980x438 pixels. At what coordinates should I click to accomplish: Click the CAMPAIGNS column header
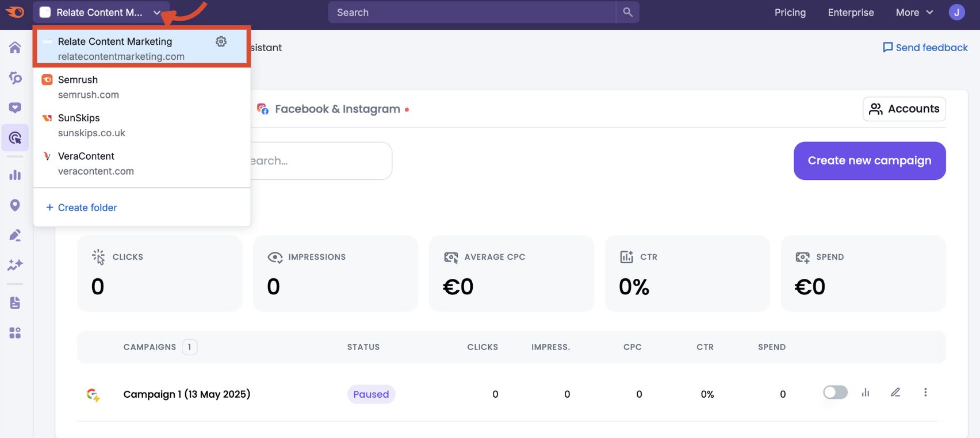click(150, 347)
